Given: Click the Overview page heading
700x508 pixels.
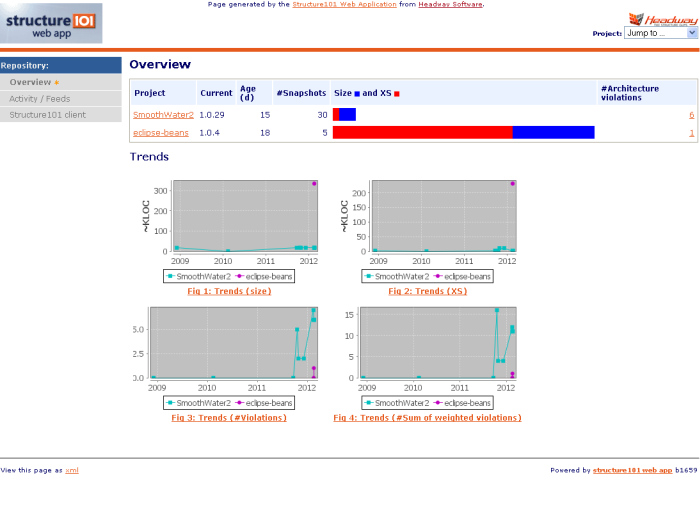Looking at the screenshot, I should (160, 64).
